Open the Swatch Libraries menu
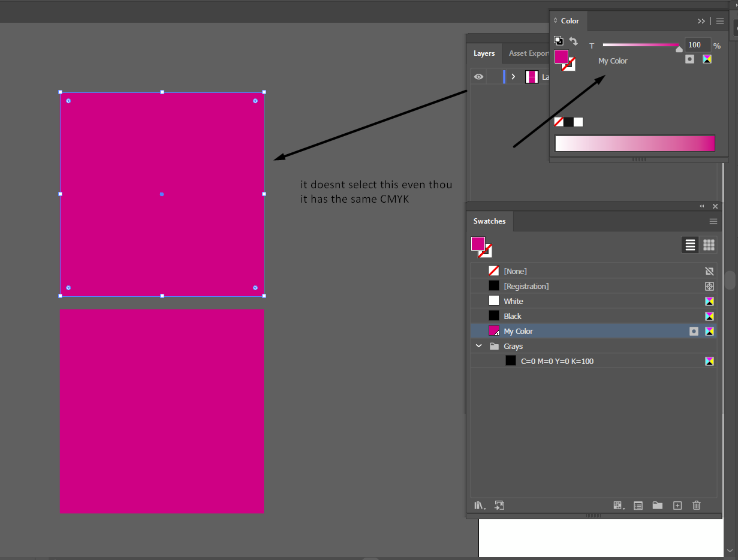This screenshot has height=560, width=738. coord(479,505)
